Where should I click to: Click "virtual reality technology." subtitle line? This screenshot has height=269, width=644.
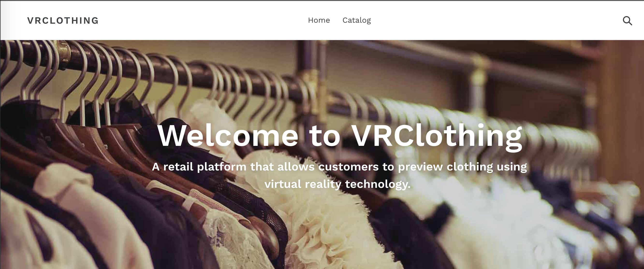[x=337, y=184]
